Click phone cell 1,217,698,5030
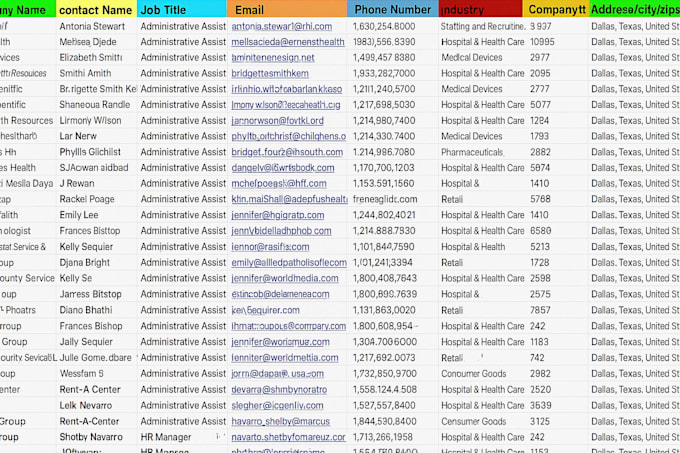Image resolution: width=680 pixels, height=453 pixels. click(x=383, y=105)
